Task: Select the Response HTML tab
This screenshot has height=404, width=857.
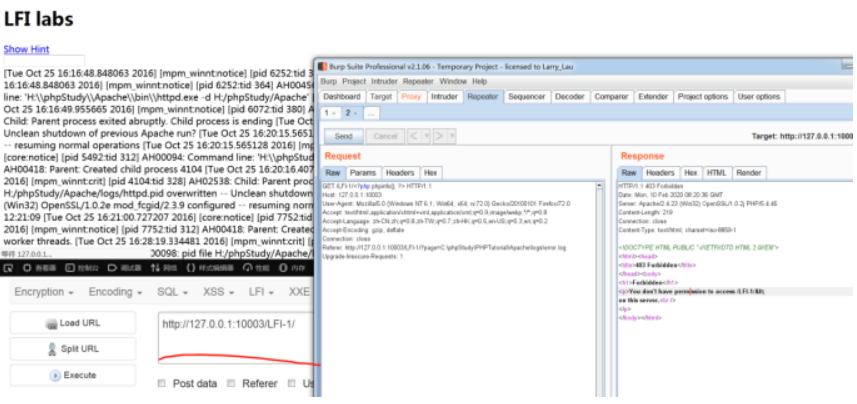Action: tap(717, 173)
